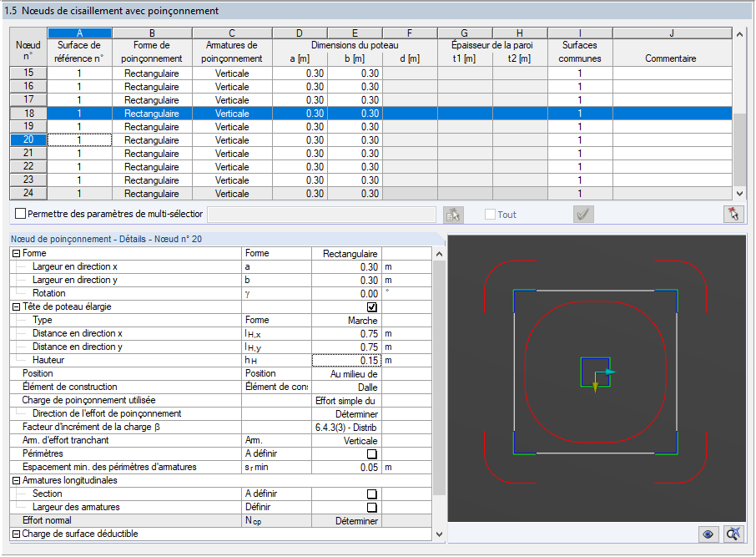The width and height of the screenshot is (756, 557).
Task: Click b [m] 0.30 cell of node 23
Action: tap(355, 180)
